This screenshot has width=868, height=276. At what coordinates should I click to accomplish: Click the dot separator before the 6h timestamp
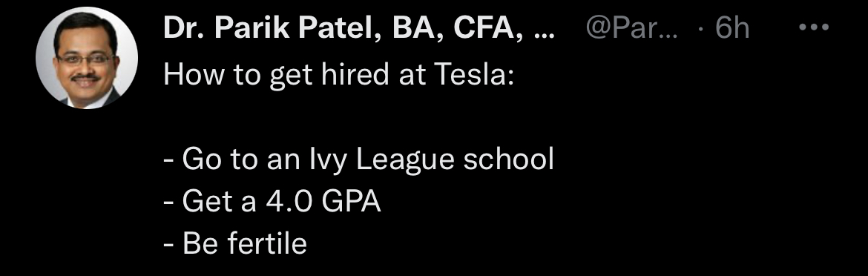pyautogui.click(x=702, y=29)
